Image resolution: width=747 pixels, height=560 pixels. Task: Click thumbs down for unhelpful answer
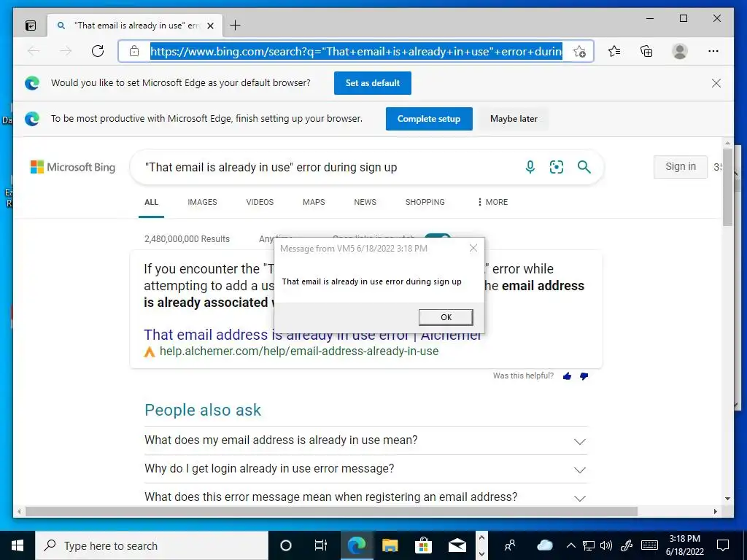tap(584, 376)
